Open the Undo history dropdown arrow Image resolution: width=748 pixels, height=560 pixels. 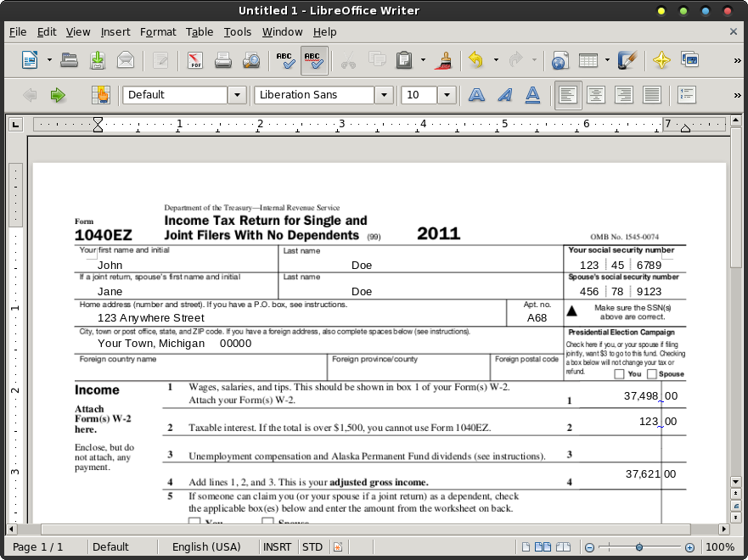(x=496, y=60)
